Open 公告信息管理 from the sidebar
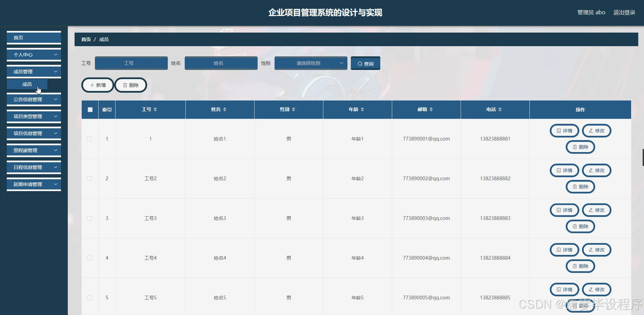The height and width of the screenshot is (315, 644). (x=33, y=99)
